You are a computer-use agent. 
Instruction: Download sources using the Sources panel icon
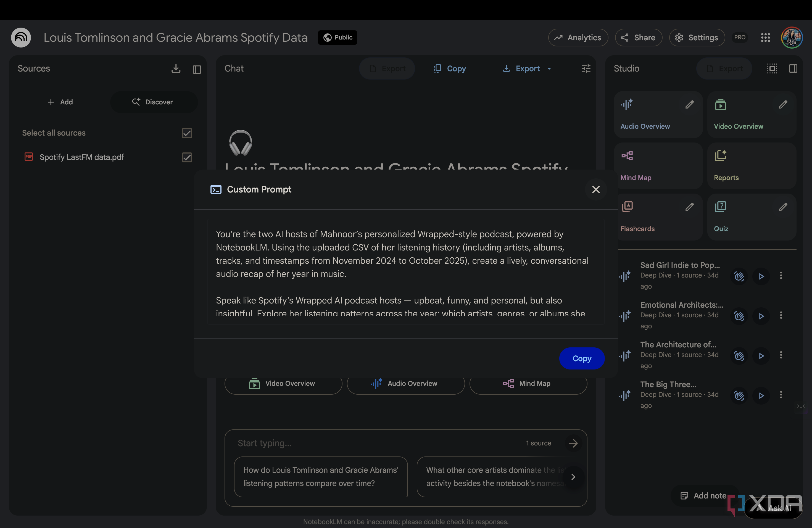176,68
